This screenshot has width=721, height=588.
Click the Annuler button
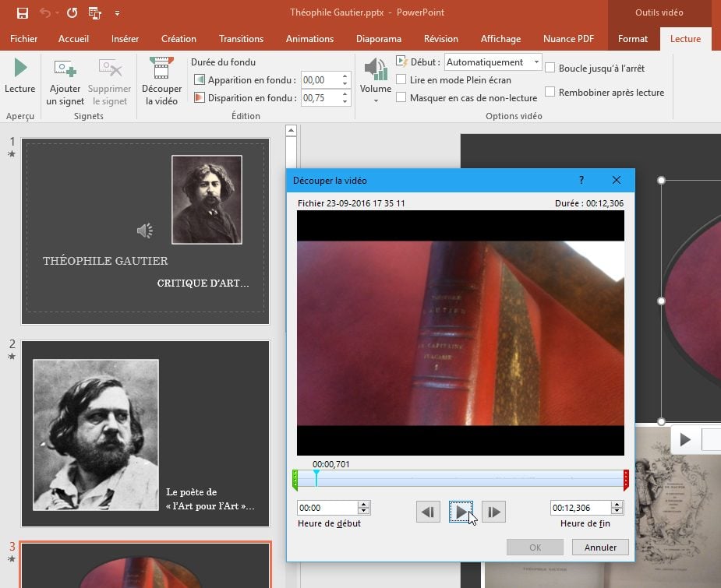(x=600, y=548)
